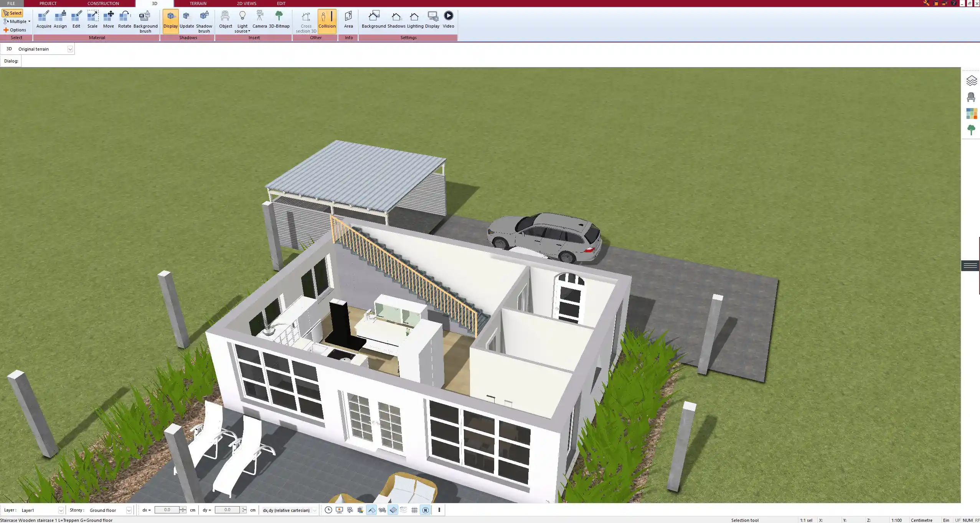Click the Cross section 3D tool
This screenshot has height=523, width=980.
(x=306, y=22)
